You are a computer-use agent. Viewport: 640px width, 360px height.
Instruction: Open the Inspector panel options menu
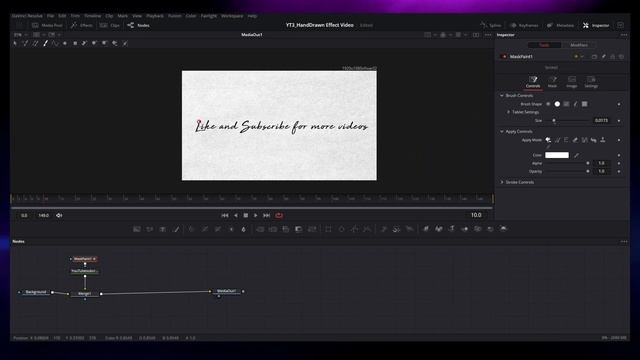tap(624, 35)
